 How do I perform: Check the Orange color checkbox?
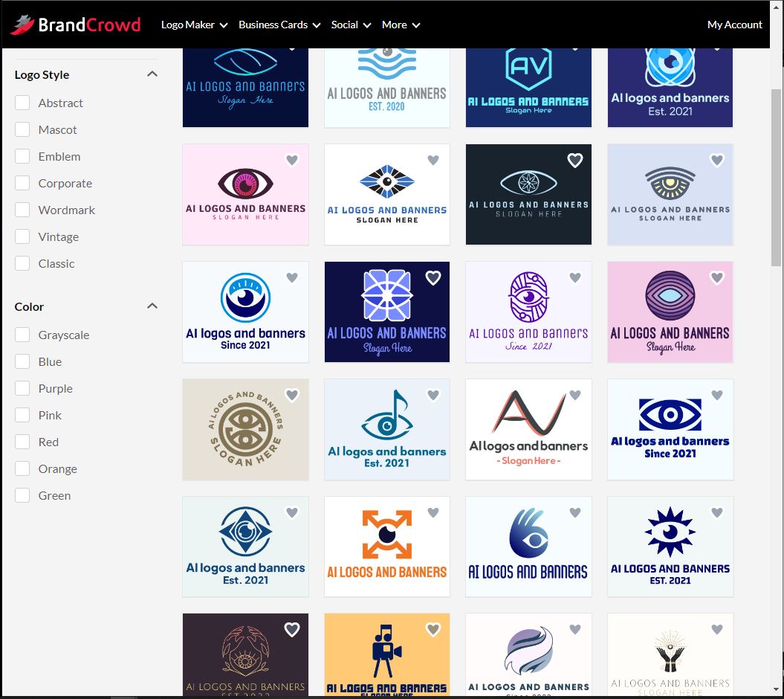[x=22, y=468]
